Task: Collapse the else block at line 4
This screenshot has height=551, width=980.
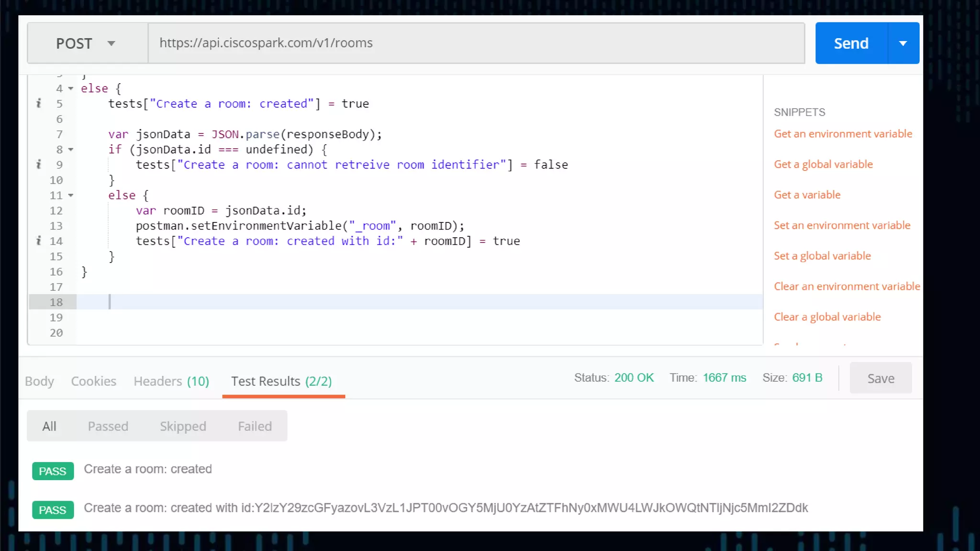Action: pyautogui.click(x=71, y=88)
